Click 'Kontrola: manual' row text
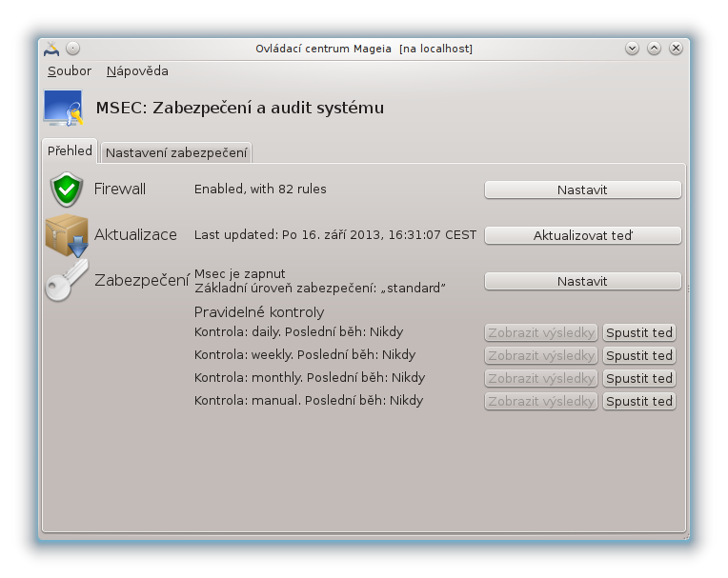Image resolution: width=728 pixels, height=578 pixels. tap(309, 400)
